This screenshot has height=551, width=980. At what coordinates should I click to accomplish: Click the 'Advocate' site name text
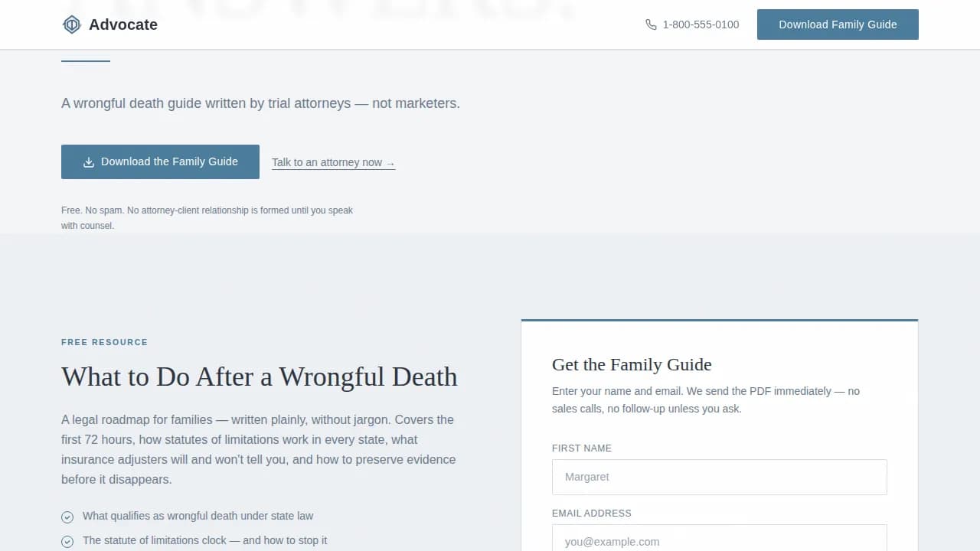click(x=122, y=24)
